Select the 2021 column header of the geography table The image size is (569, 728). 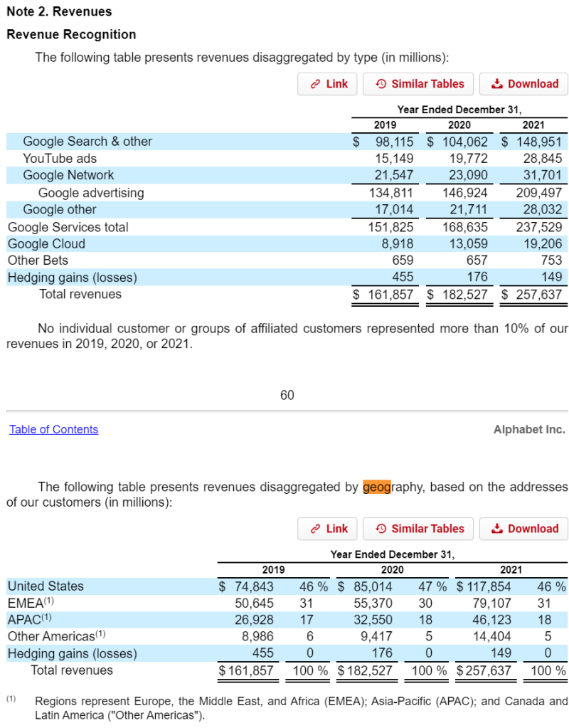click(511, 570)
